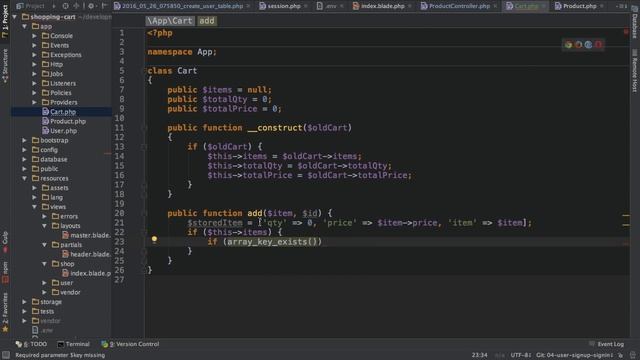
Task: Click the fold toggle at line 22
Action: 144,232
